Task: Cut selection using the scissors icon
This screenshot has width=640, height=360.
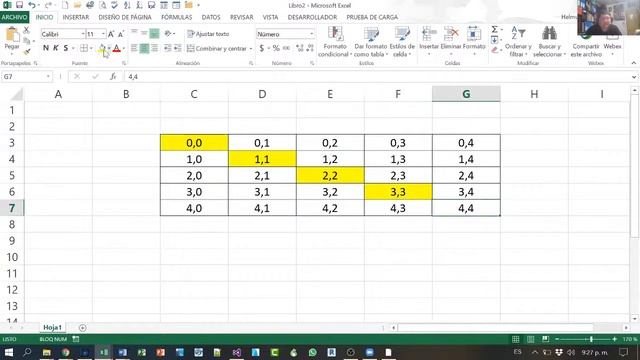Action: pyautogui.click(x=27, y=30)
